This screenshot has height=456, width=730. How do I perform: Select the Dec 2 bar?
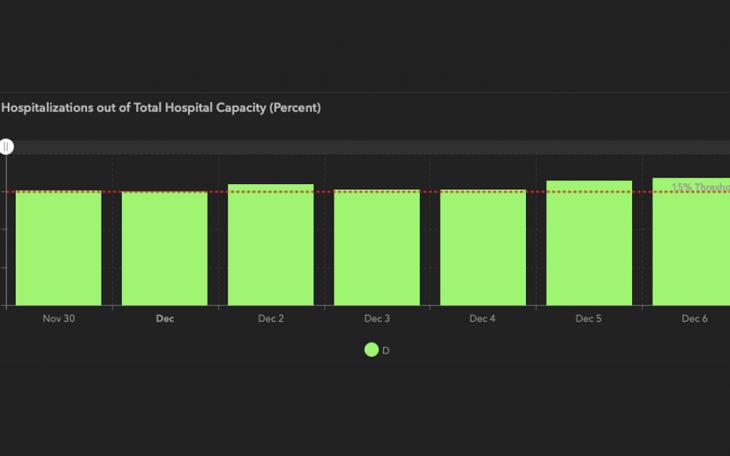[x=271, y=245]
